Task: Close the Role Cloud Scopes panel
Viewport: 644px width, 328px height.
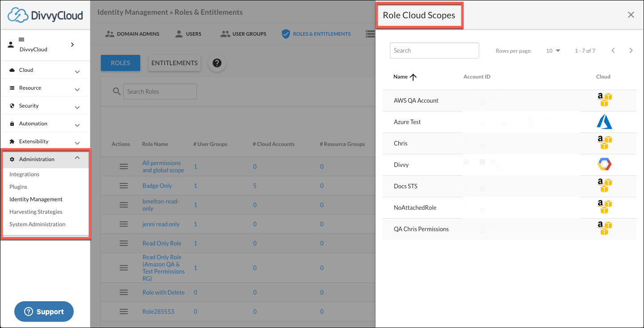Action: pyautogui.click(x=631, y=15)
